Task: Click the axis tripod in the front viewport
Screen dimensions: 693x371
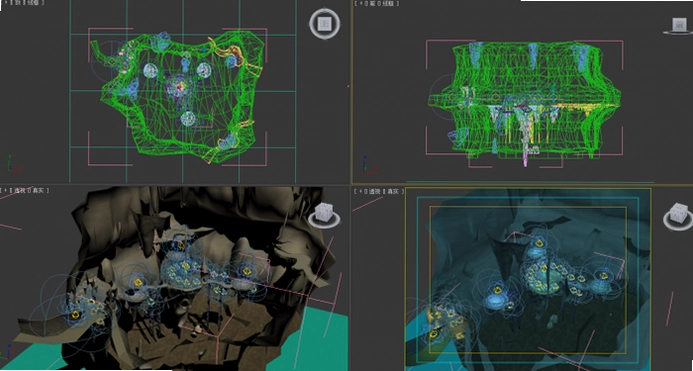Action: coord(368,165)
